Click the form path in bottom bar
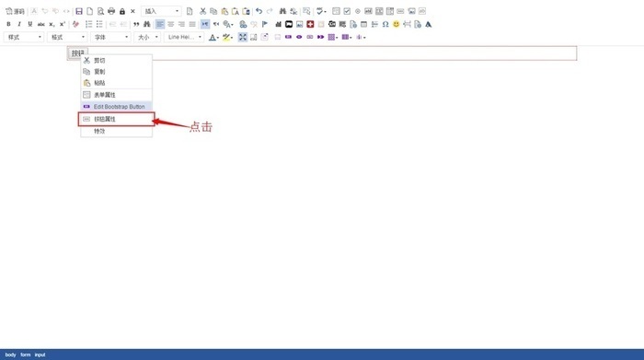This screenshot has height=360, width=644. (26, 354)
